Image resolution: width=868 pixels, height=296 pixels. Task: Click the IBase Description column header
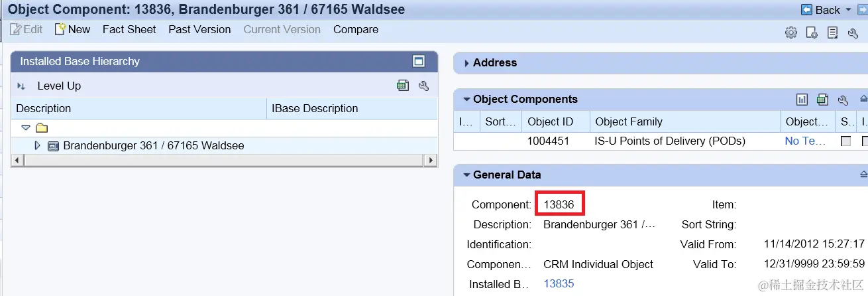[352, 108]
